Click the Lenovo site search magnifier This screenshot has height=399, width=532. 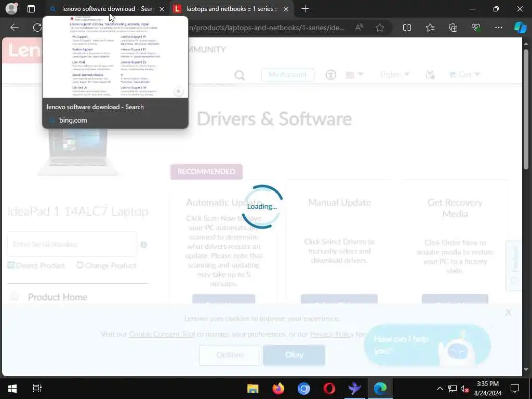tap(240, 75)
